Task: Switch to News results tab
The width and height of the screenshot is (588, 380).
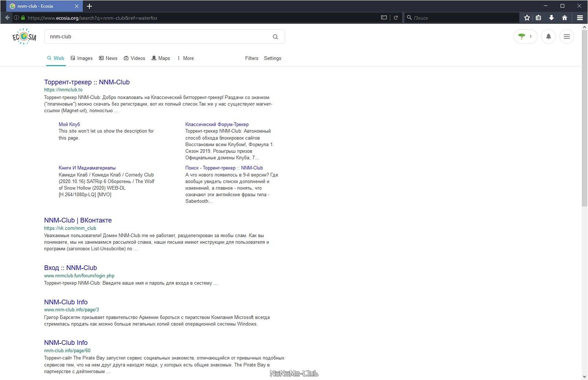Action: 108,58
